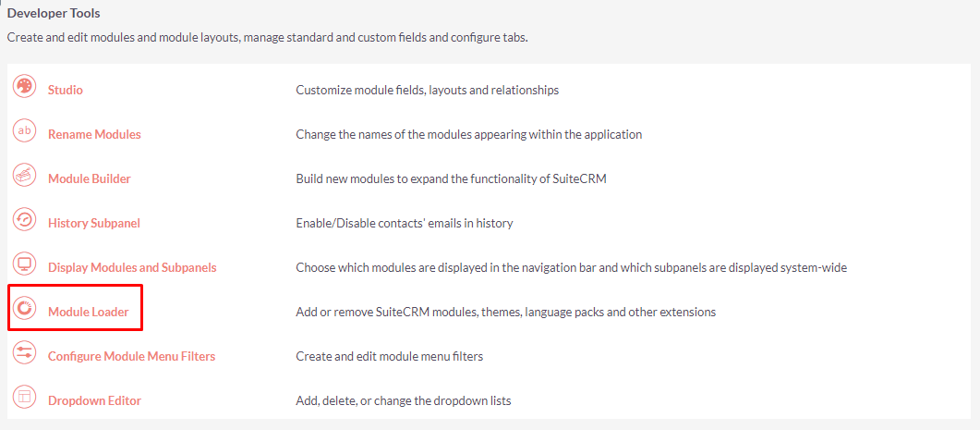Image resolution: width=980 pixels, height=430 pixels.
Task: Open the History Subpanel settings link
Action: 93,224
